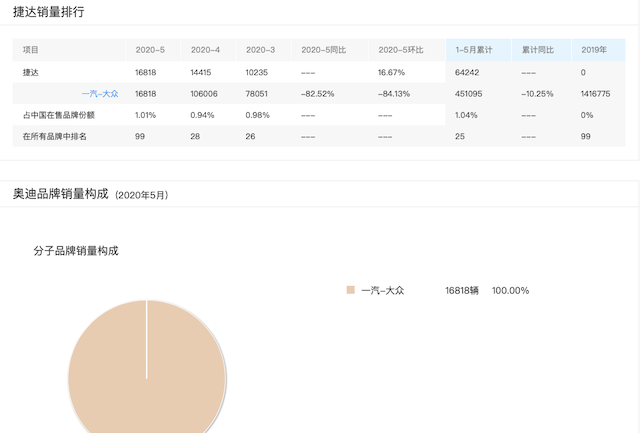
Task: Click the ranking value 28
Action: tap(195, 136)
